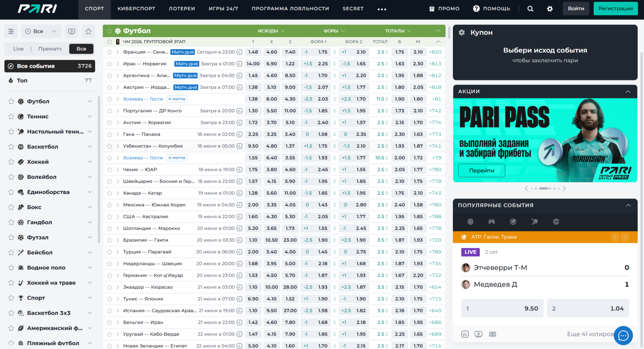The image size is (644, 349).
Task: Click the Регистрация button
Action: pyautogui.click(x=615, y=9)
